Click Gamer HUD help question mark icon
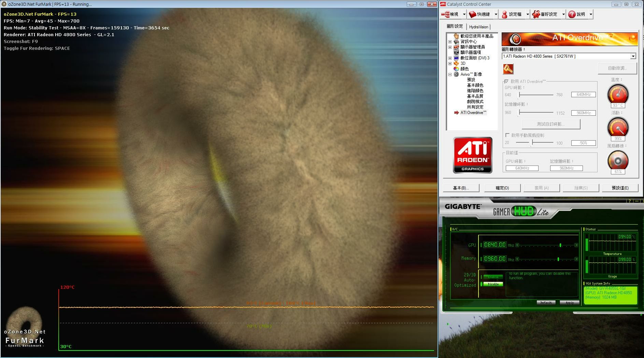This screenshot has height=358, width=644. pyautogui.click(x=629, y=201)
